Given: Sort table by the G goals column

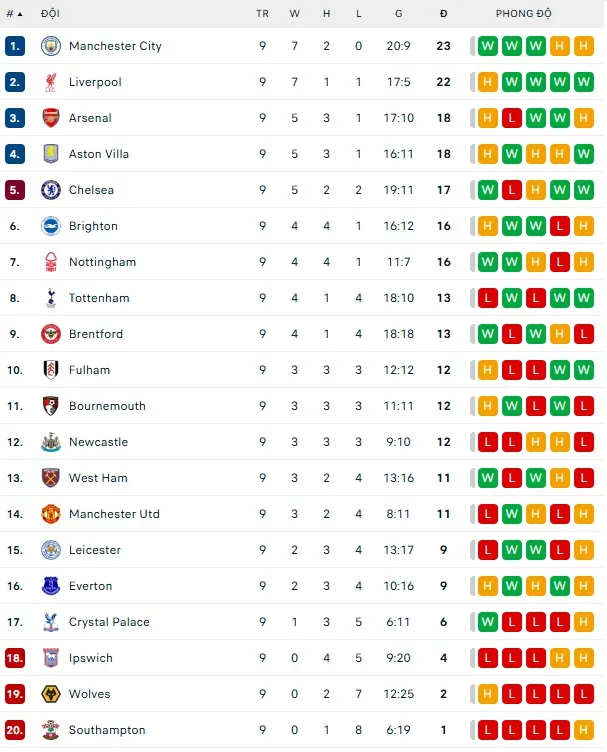Looking at the screenshot, I should pos(399,14).
